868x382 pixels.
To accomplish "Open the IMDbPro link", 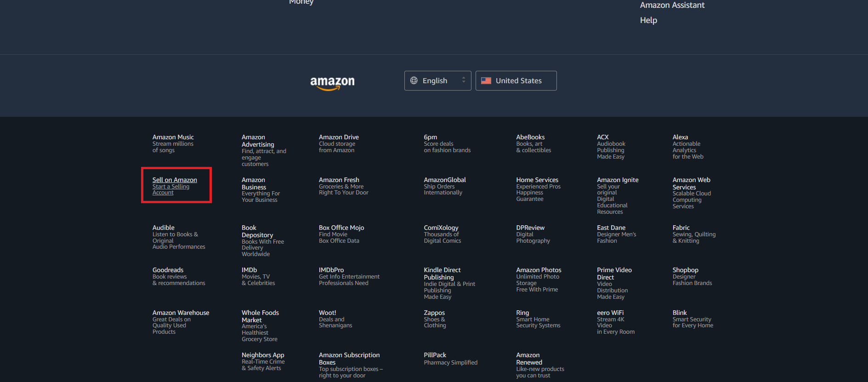I will 349,276.
